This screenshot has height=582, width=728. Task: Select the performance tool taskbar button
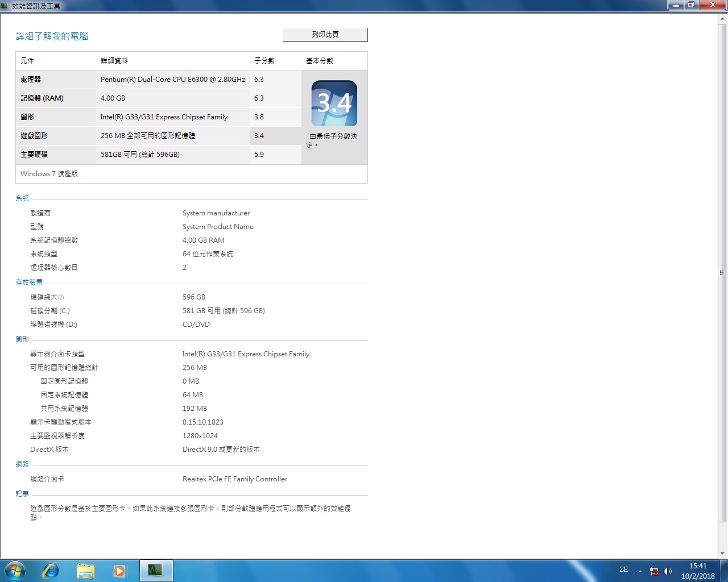tap(156, 571)
